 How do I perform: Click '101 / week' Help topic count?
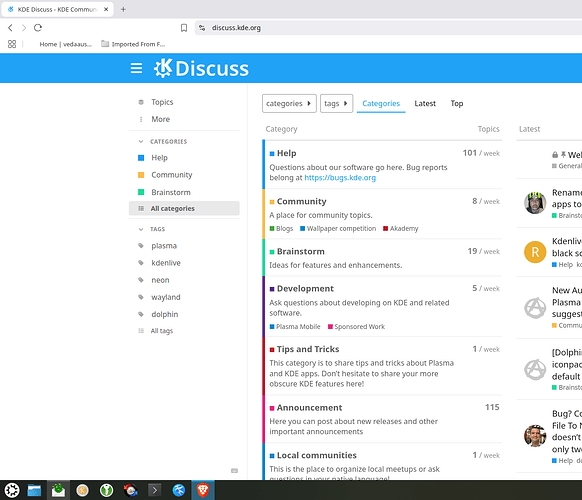point(481,153)
